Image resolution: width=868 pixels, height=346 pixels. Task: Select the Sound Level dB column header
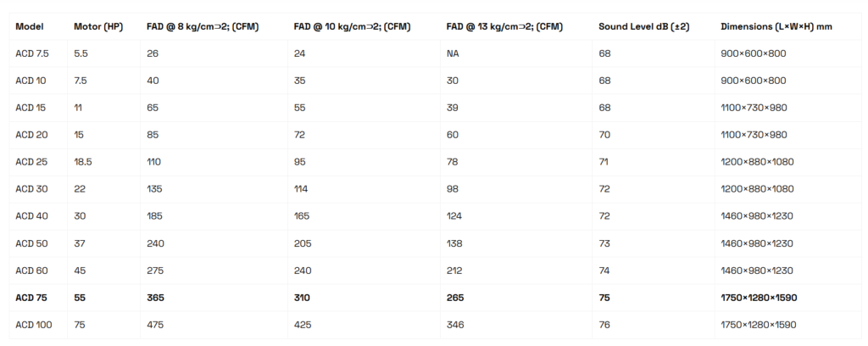point(643,26)
